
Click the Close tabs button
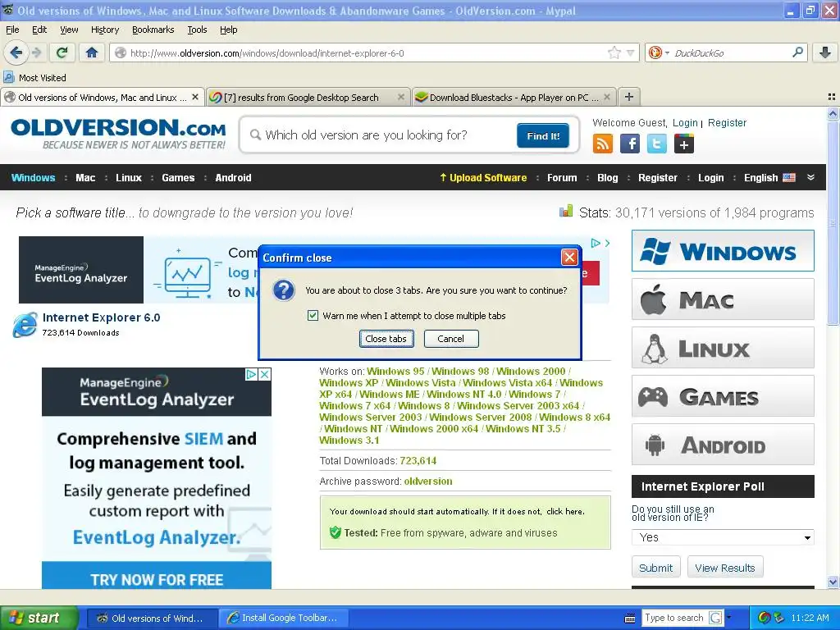386,339
